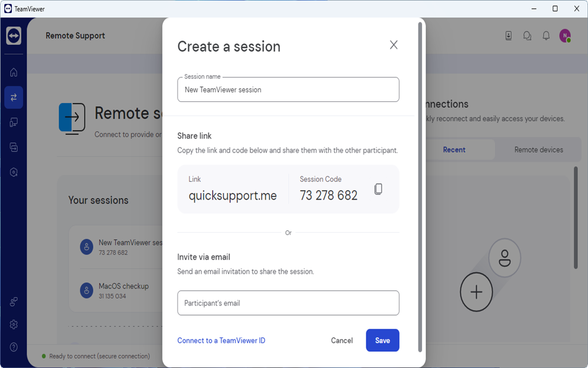588x368 pixels.
Task: Close the Create a session dialog
Action: (x=393, y=45)
